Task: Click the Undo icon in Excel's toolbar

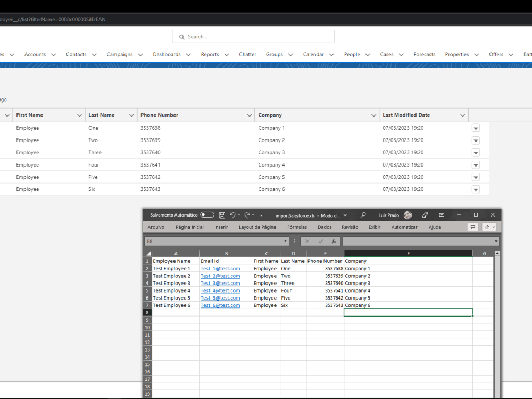Action: click(x=233, y=215)
